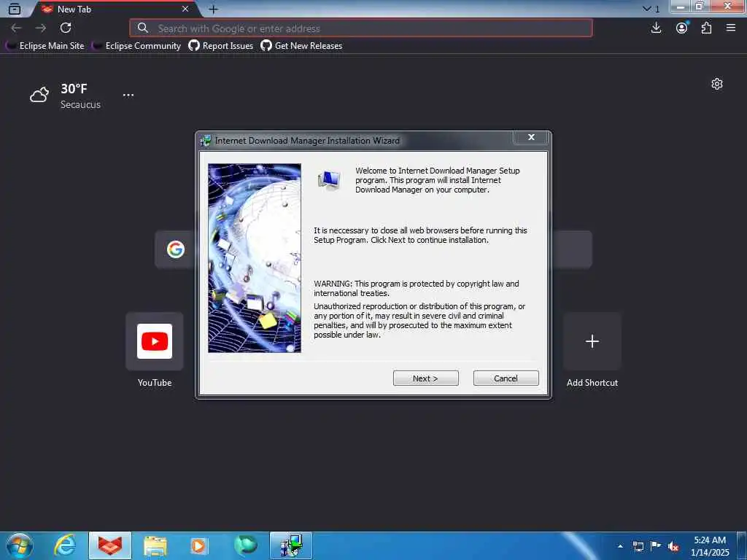Switch to the IDM installer taskbar button
The height and width of the screenshot is (560, 747).
pos(291,545)
